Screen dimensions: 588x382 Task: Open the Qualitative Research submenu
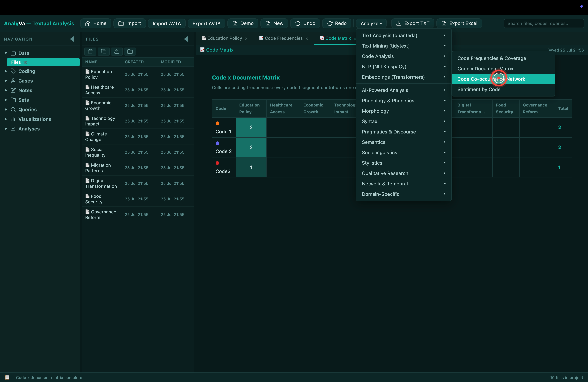404,173
